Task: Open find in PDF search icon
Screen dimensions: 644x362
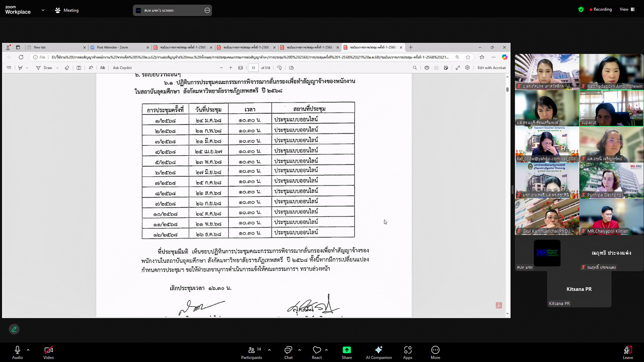Action: [415, 68]
